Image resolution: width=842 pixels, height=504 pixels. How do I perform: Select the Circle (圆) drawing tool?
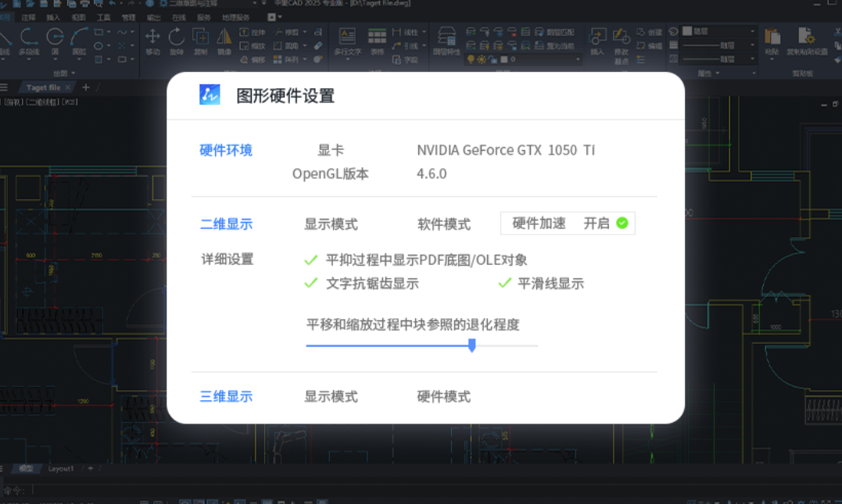[x=55, y=40]
